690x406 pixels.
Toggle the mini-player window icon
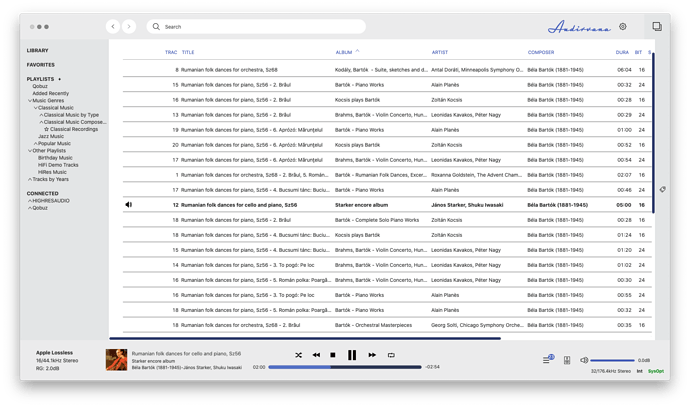click(657, 26)
